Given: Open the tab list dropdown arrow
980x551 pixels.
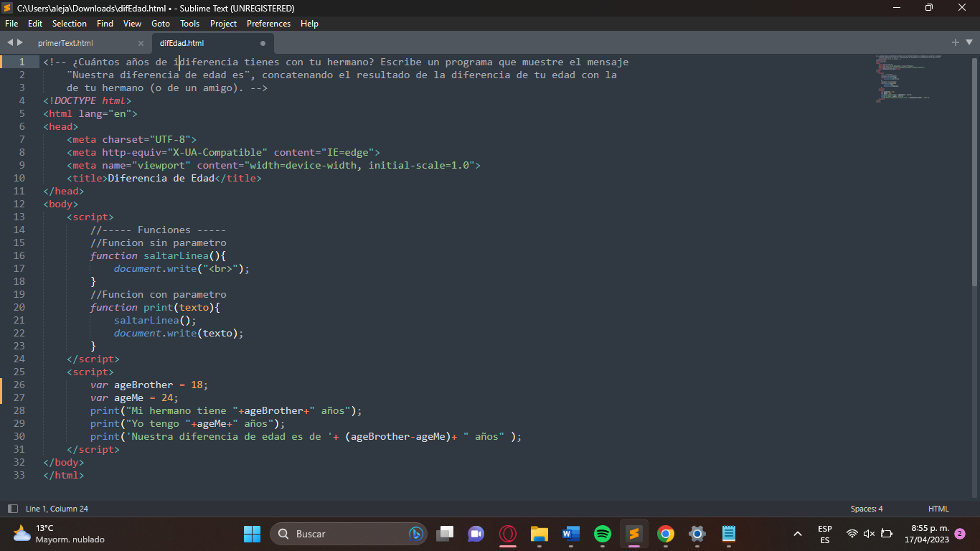Looking at the screenshot, I should 969,42.
